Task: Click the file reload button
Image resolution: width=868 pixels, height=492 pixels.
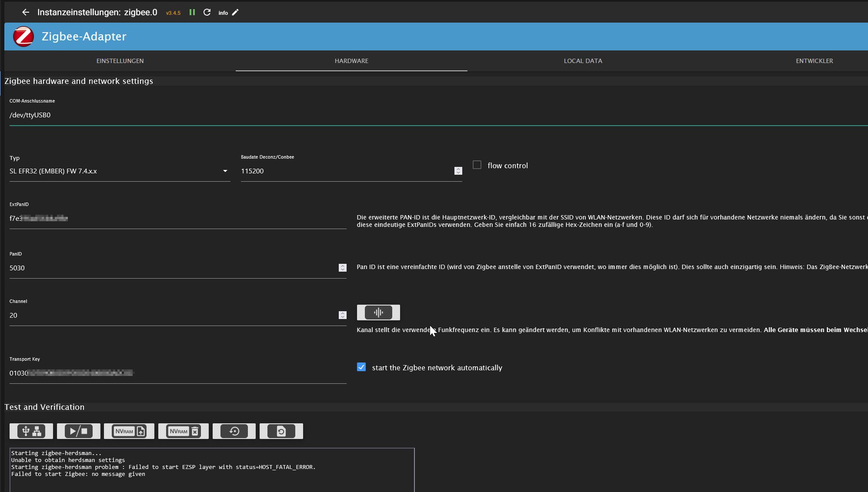Action: pyautogui.click(x=281, y=431)
